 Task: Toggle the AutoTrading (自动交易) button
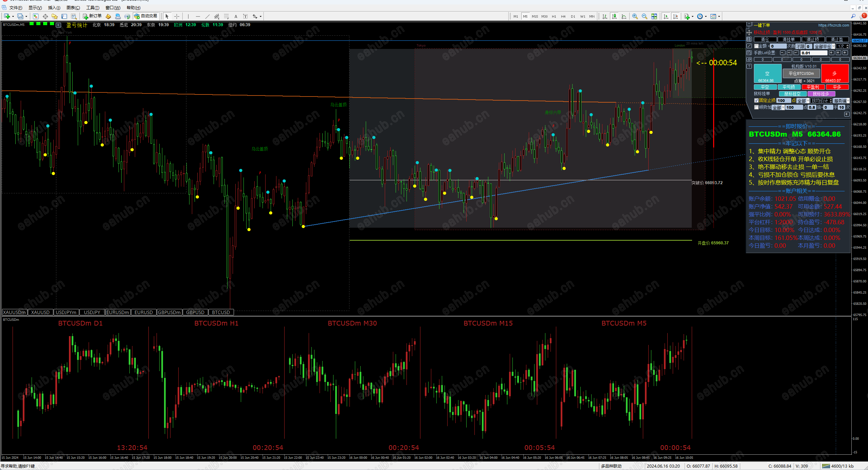(146, 16)
